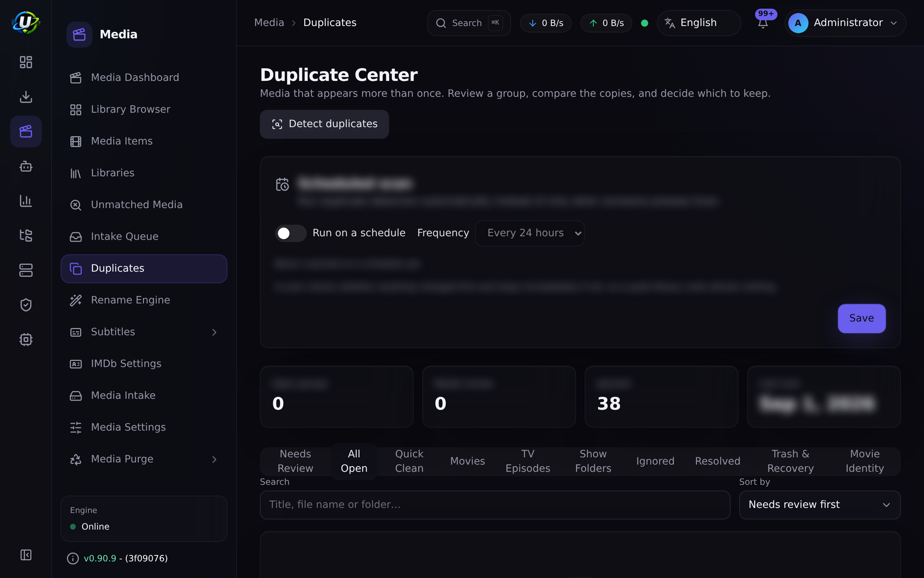Switch to the Show Folders tab
This screenshot has height=578, width=924.
coord(593,461)
